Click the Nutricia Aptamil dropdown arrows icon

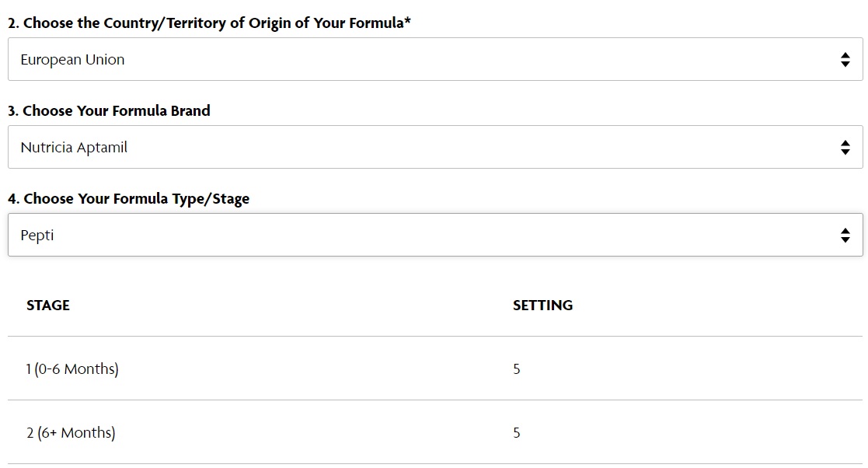pos(845,148)
